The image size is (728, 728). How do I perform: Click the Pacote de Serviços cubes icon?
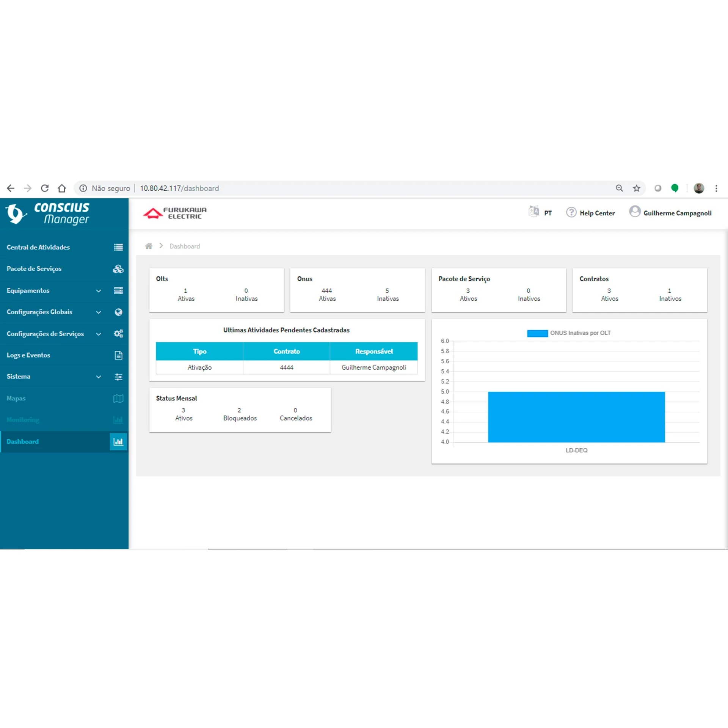(x=118, y=269)
